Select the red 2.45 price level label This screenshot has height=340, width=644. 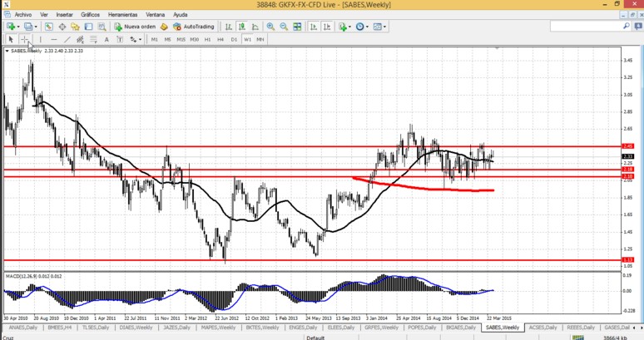[x=628, y=146]
